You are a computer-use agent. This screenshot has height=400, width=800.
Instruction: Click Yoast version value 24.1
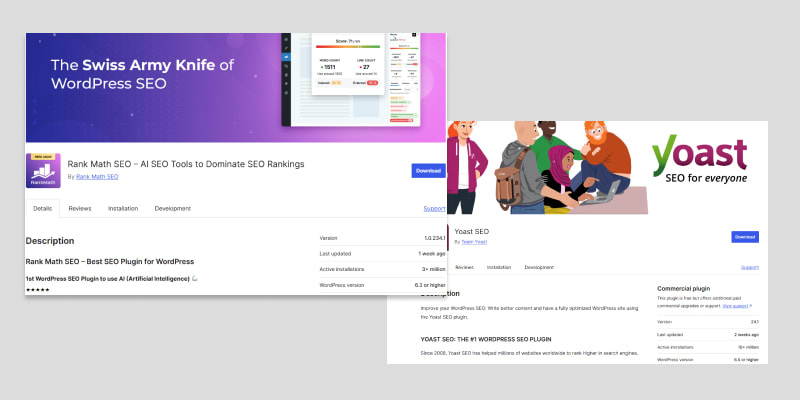(755, 322)
